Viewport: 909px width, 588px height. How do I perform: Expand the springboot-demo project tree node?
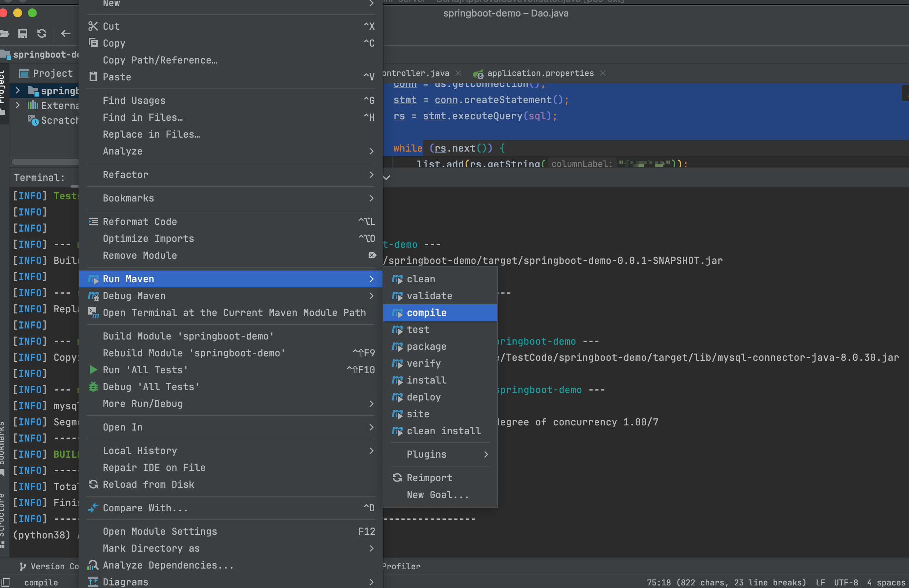18,91
